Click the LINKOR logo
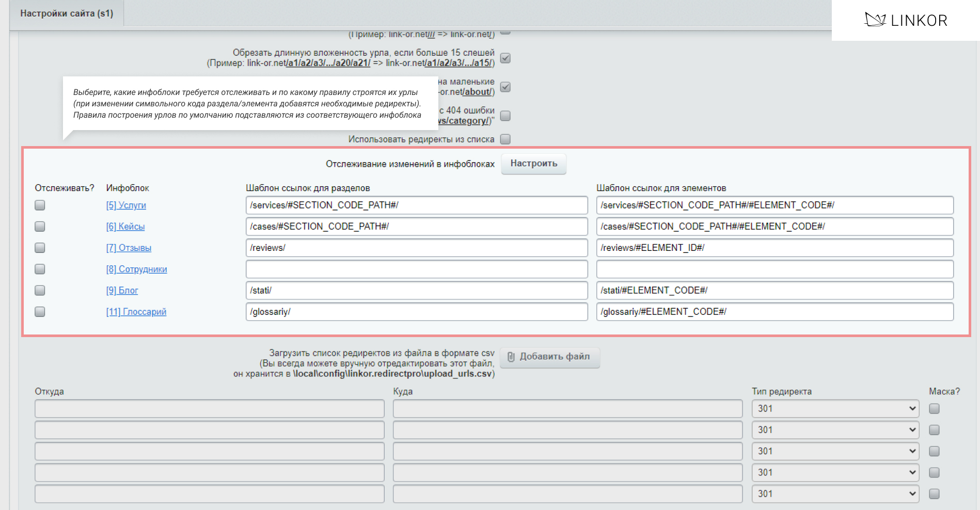This screenshot has width=980, height=510. tap(906, 20)
